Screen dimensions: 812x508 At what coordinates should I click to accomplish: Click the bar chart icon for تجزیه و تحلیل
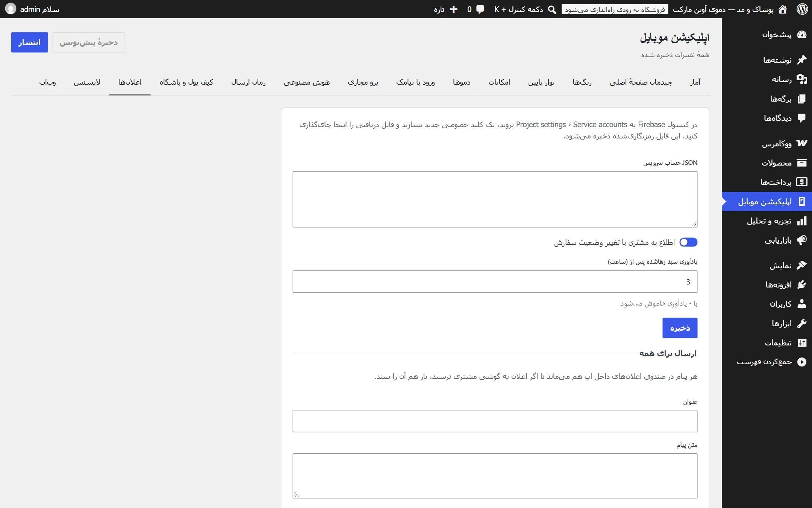802,221
